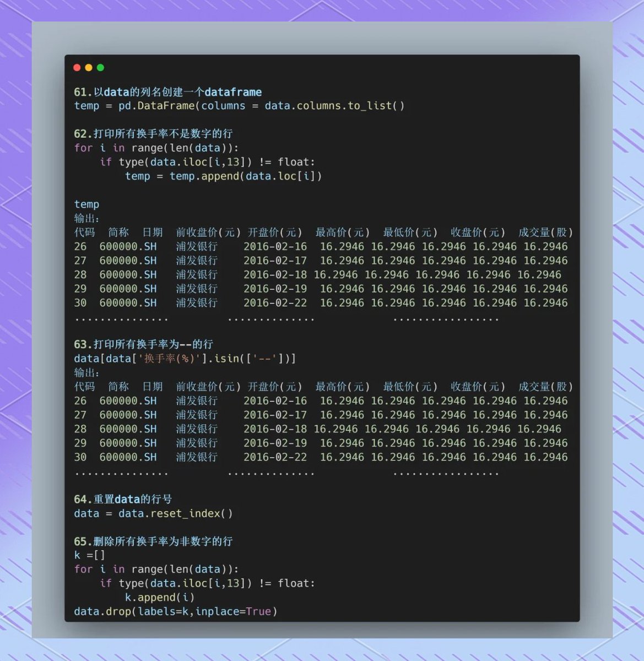Click "for i in range(len(data)):" under heading 65
Viewport: 644px width, 661px height.
(x=156, y=569)
